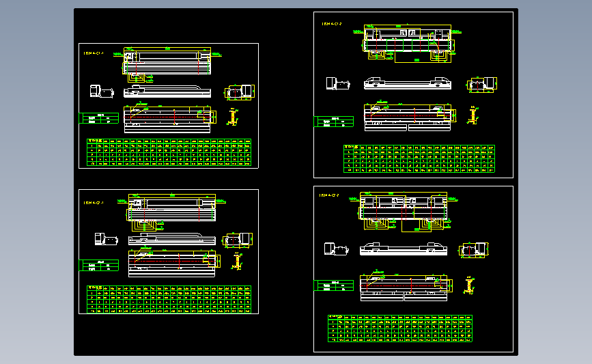
Task: Select white motor end view, lower-left sheet
Action: point(107,239)
